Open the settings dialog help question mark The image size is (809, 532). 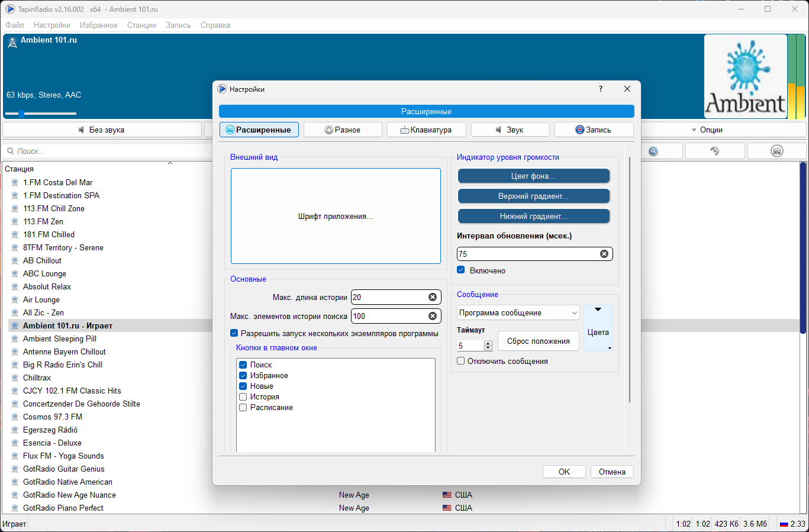click(601, 89)
